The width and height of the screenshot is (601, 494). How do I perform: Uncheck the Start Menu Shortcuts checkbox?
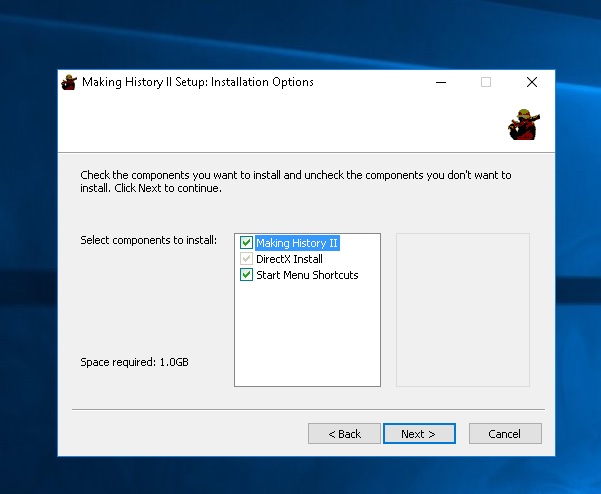pos(246,275)
